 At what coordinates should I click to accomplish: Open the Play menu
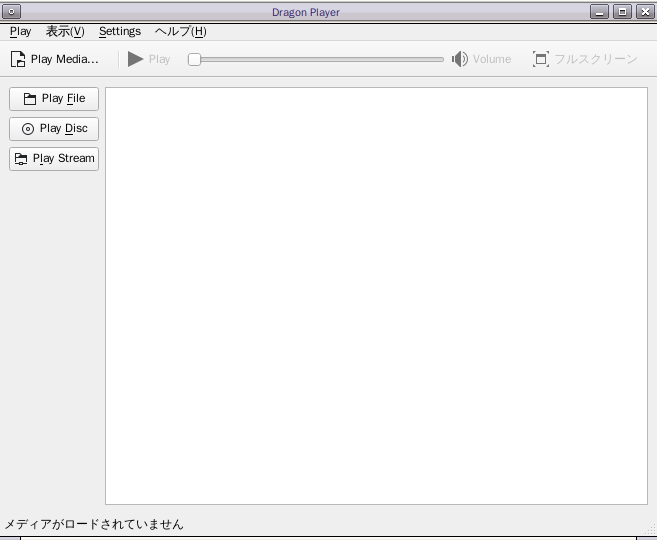(20, 31)
